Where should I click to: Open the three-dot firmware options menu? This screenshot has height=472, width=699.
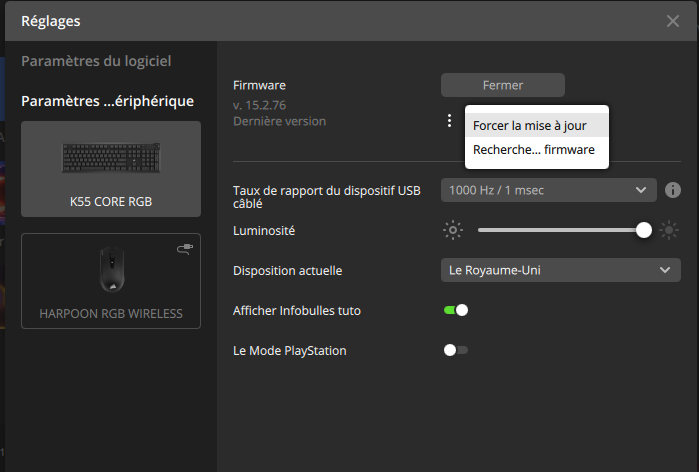pyautogui.click(x=449, y=120)
